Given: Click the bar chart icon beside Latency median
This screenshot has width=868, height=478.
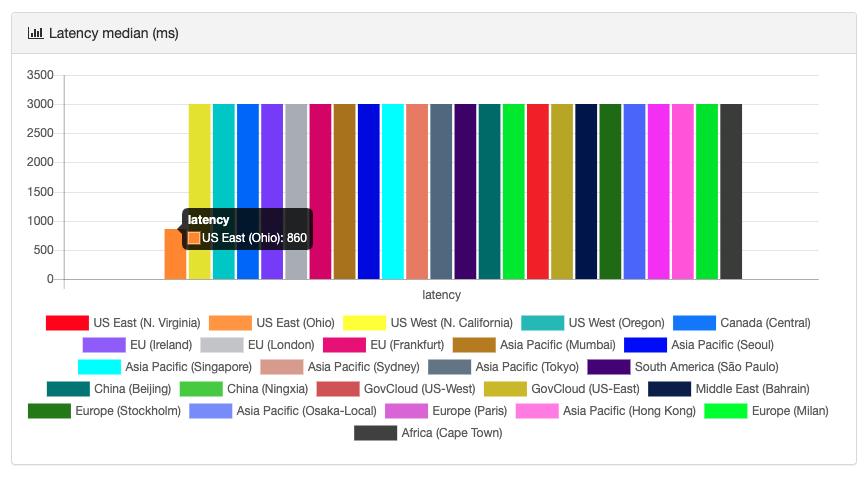Looking at the screenshot, I should point(35,33).
